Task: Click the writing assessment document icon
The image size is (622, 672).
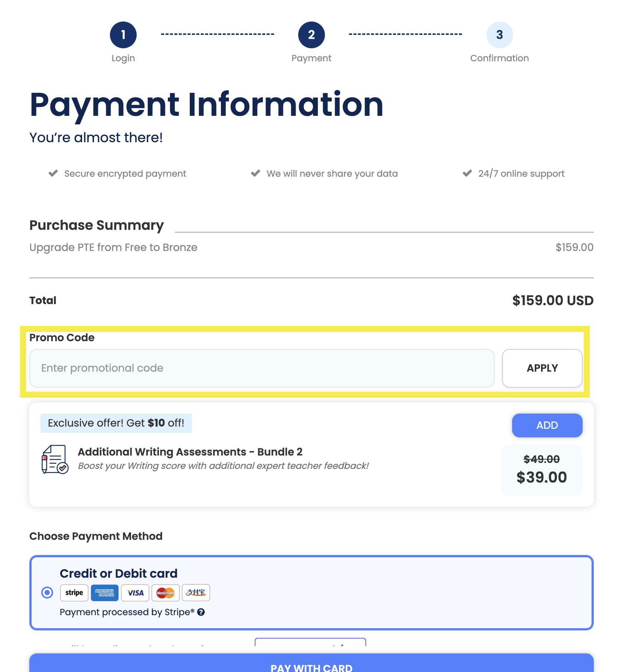Action: [x=55, y=459]
